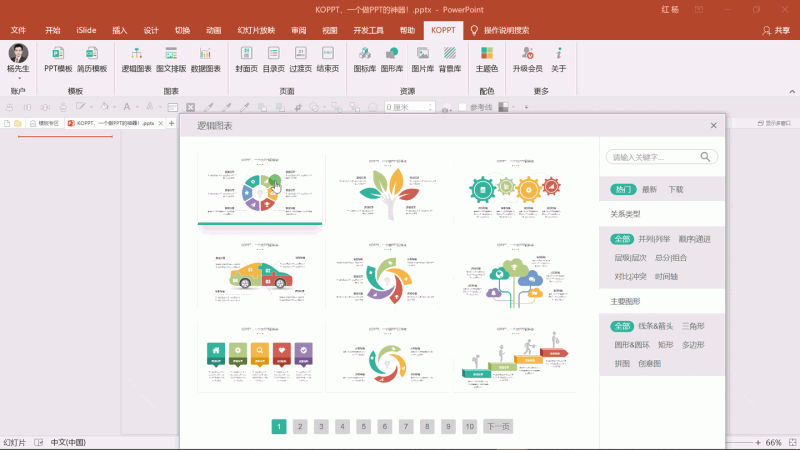Insert a 封面页 cover page
Viewport: 800px width, 450px height.
coord(246,59)
